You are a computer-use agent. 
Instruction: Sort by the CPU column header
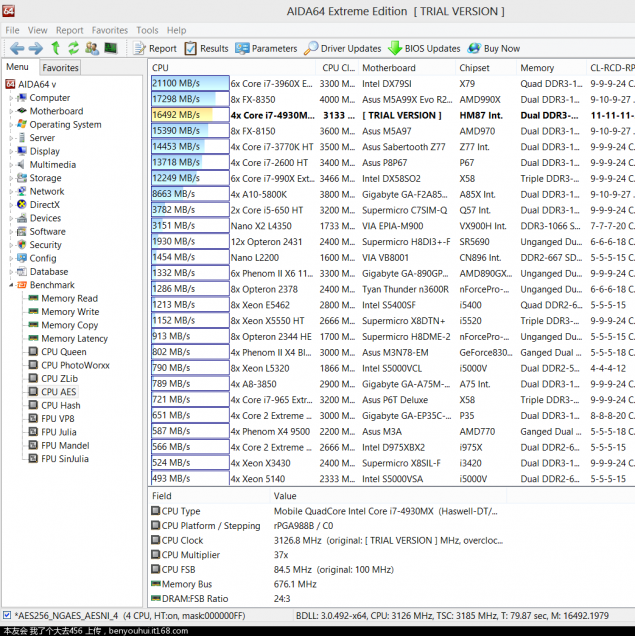click(232, 68)
